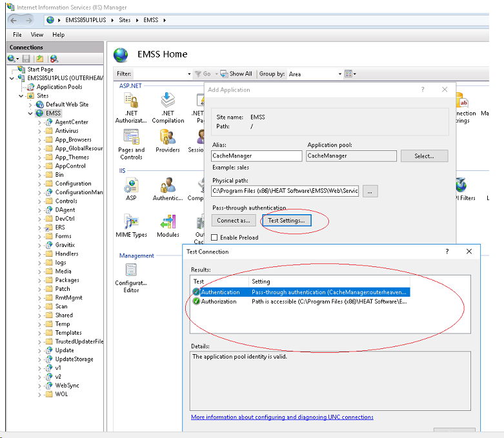Collapse the EMSS site tree node
Image resolution: width=504 pixels, height=438 pixels.
[30, 113]
